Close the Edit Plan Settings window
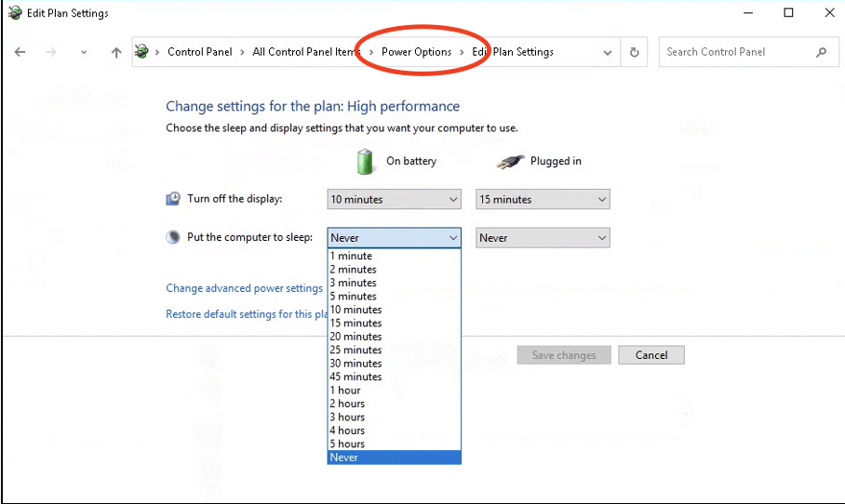Viewport: 845px width, 504px height. 829,13
